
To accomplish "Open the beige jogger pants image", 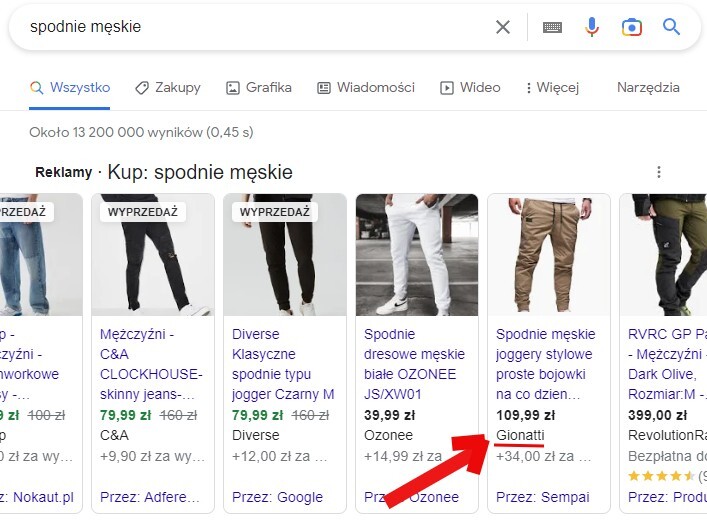I will [548, 255].
